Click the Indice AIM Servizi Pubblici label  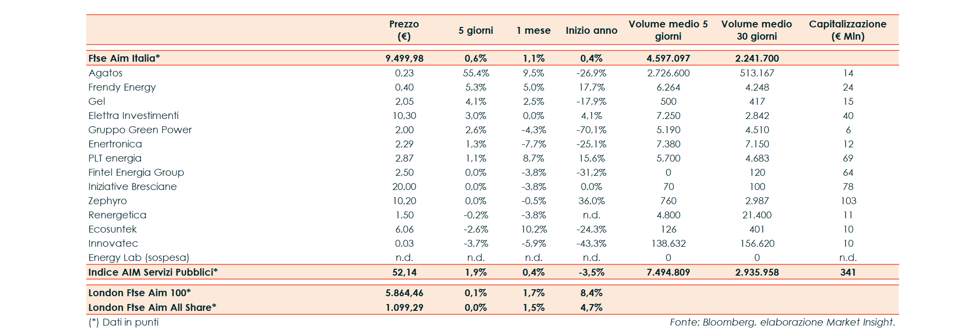point(153,272)
